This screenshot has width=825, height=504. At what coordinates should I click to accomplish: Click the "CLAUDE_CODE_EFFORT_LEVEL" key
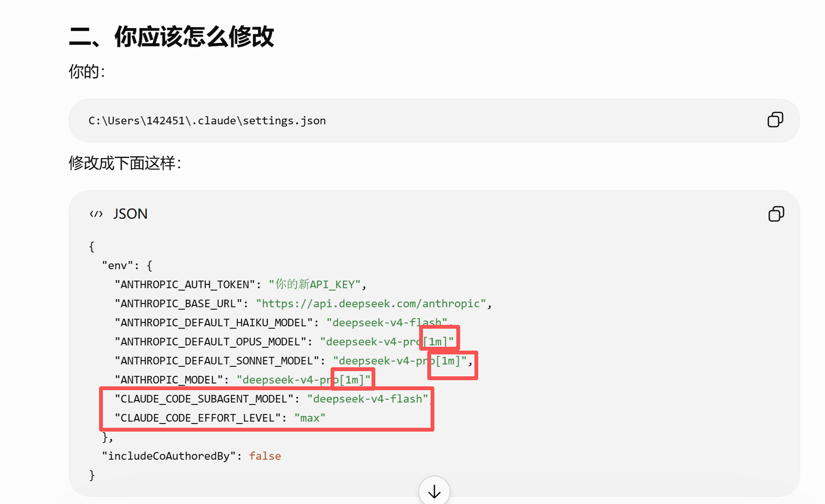coord(198,418)
